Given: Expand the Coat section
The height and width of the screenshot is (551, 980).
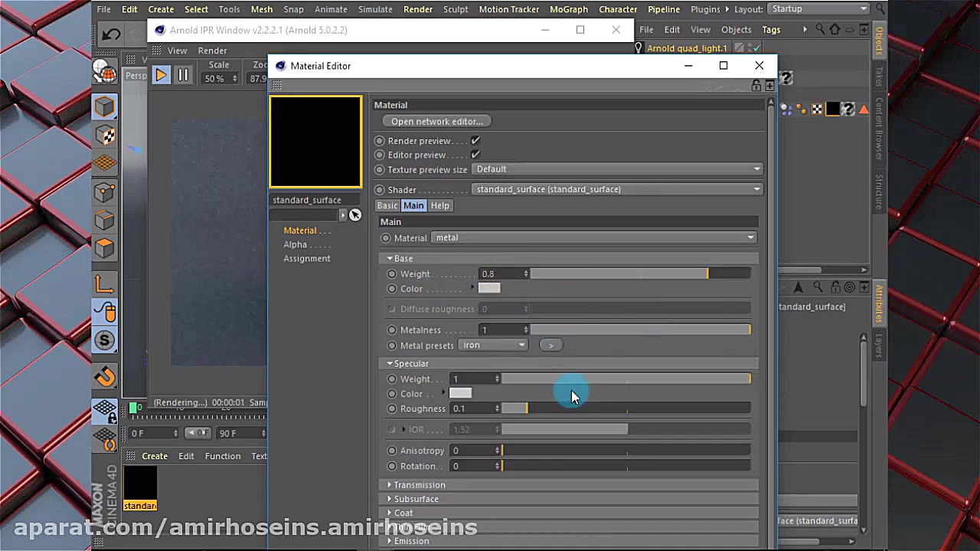Looking at the screenshot, I should 390,513.
